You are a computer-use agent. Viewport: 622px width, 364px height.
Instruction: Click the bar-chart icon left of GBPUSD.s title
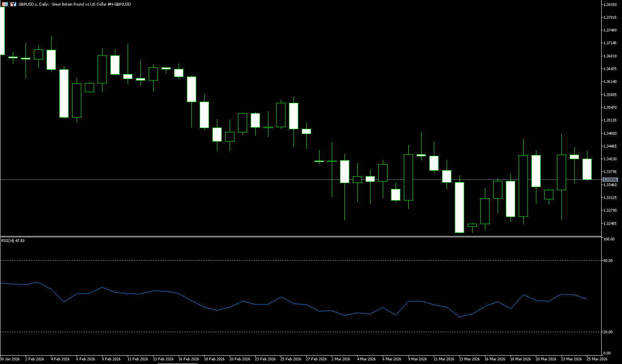[13, 4]
